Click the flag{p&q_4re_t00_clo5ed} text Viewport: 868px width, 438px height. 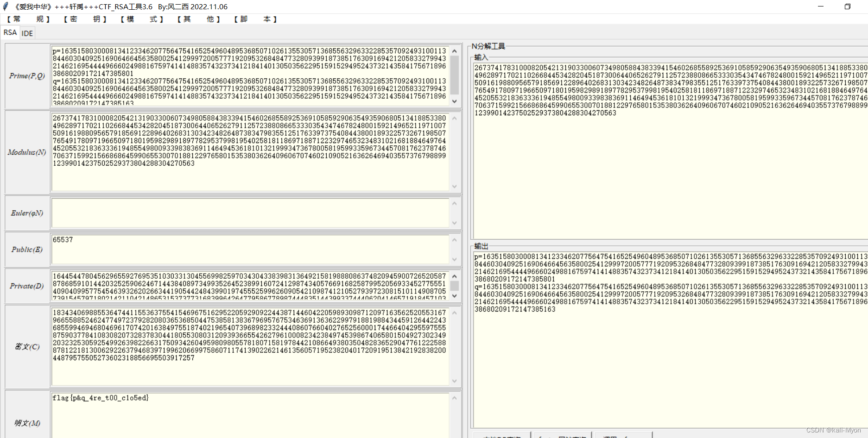[x=101, y=398]
